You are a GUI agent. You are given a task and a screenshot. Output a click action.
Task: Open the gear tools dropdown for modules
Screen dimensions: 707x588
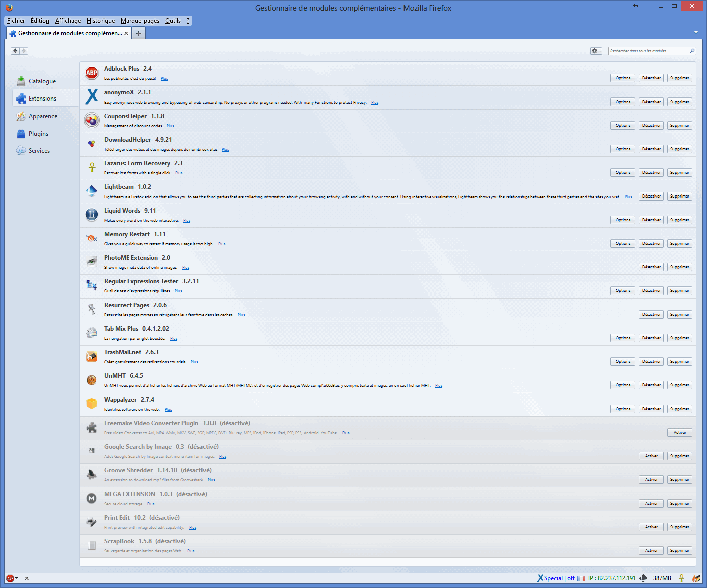[596, 51]
